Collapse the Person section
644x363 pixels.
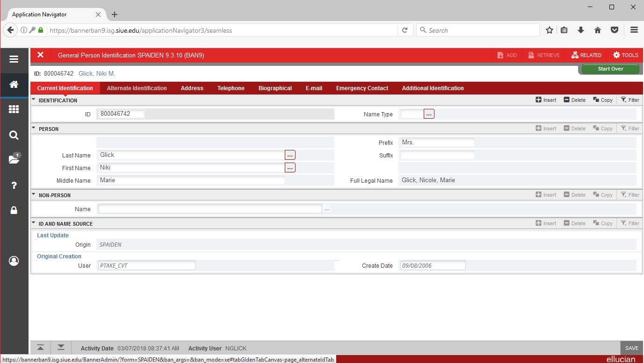34,128
